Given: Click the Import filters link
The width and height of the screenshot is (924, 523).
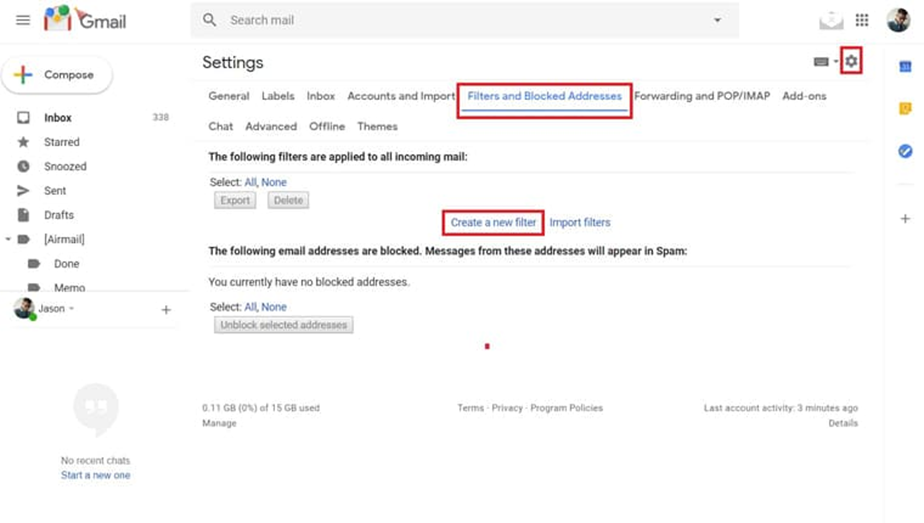Looking at the screenshot, I should pyautogui.click(x=580, y=222).
